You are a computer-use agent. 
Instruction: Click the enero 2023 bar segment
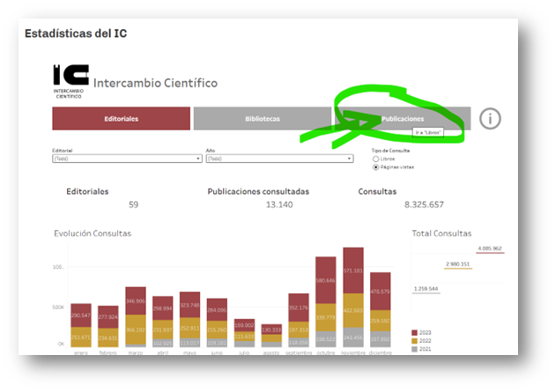(81, 314)
